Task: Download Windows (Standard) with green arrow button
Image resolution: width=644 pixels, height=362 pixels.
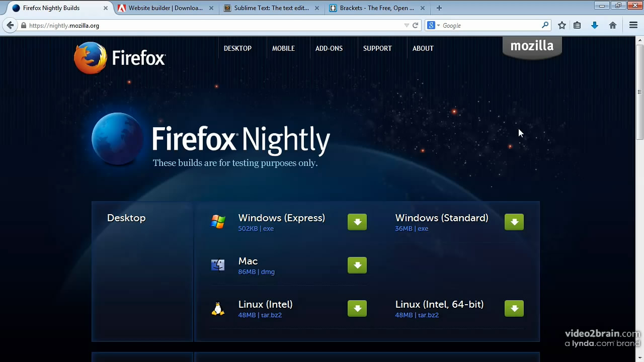Action: pos(514,222)
